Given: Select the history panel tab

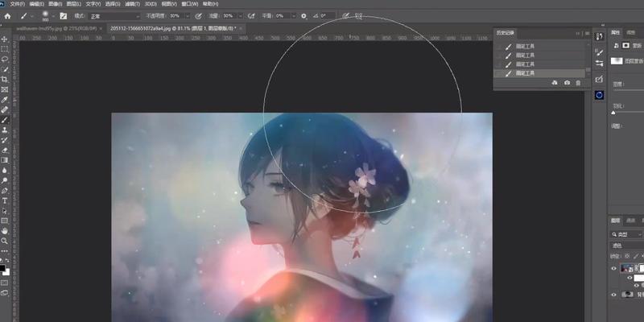Looking at the screenshot, I should pos(506,33).
